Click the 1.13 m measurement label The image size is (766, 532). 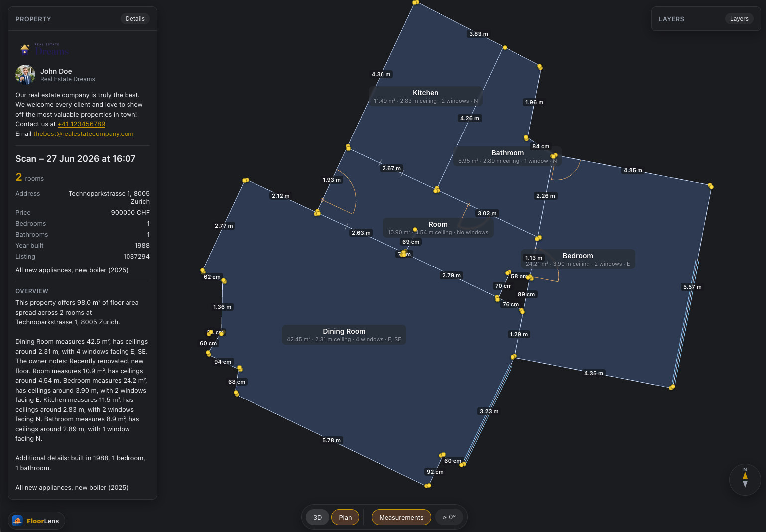tap(534, 258)
